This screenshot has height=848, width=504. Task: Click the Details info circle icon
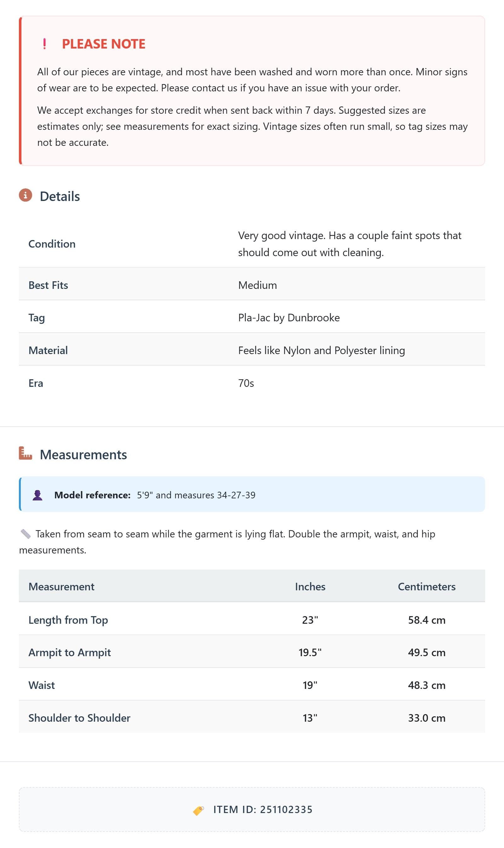click(x=26, y=195)
